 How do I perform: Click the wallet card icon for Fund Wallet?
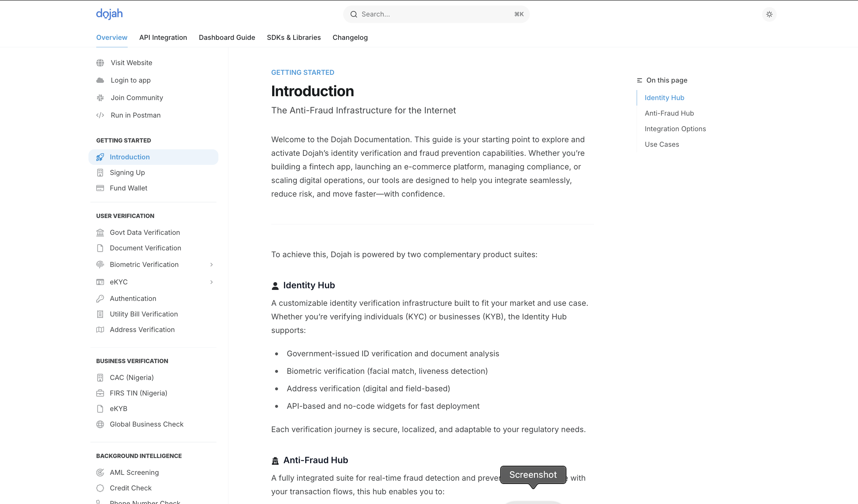click(100, 188)
